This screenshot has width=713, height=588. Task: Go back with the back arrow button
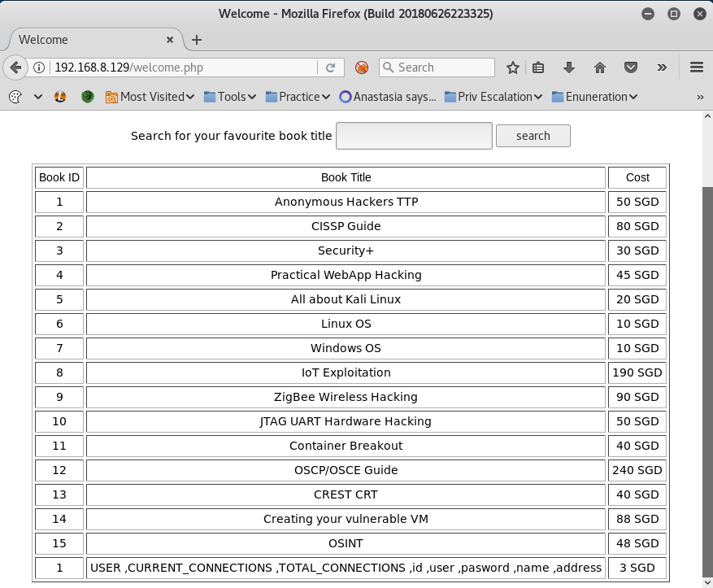pos(15,68)
